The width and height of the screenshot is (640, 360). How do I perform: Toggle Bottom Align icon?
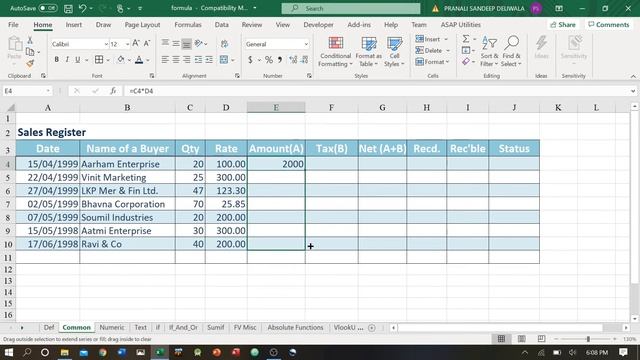point(186,44)
